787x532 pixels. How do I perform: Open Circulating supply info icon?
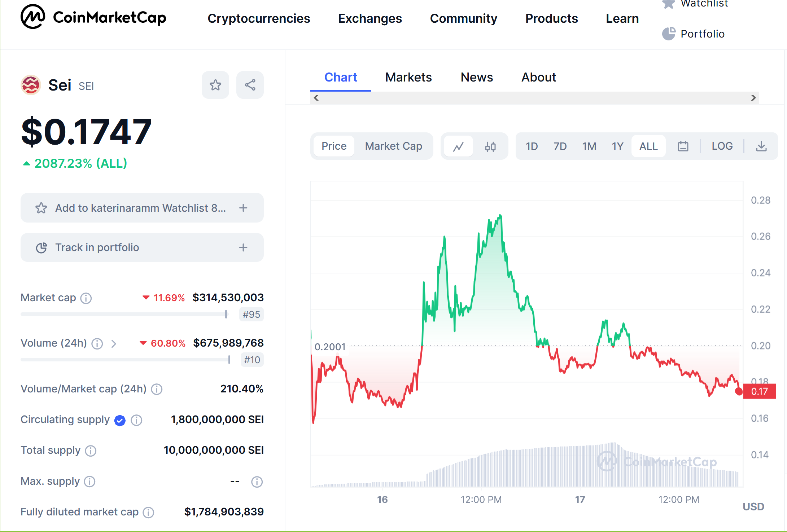click(x=136, y=420)
